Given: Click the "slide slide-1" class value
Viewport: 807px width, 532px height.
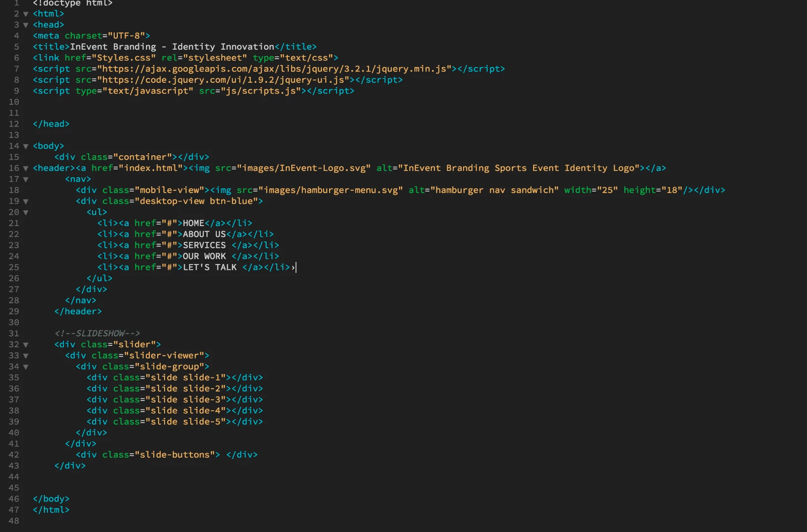Looking at the screenshot, I should tap(186, 377).
